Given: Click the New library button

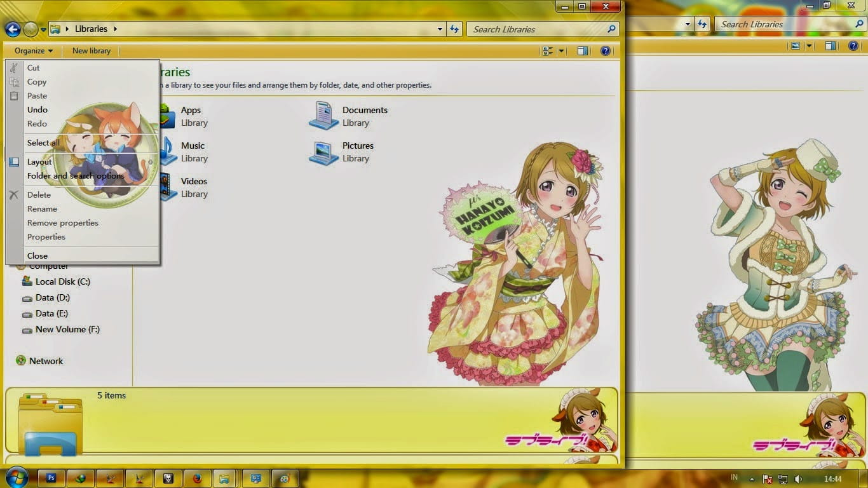Looking at the screenshot, I should click(91, 51).
